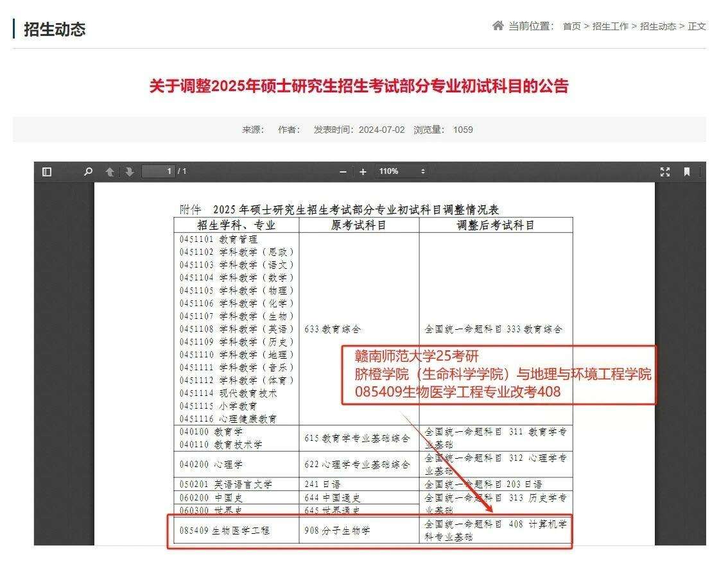Image resolution: width=728 pixels, height=573 pixels.
Task: Go to 首页 breadcrumb link
Action: 571,26
